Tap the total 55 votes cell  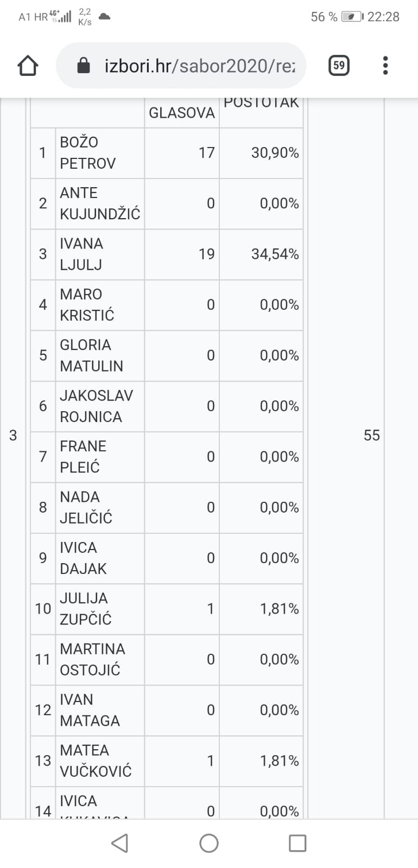372,435
